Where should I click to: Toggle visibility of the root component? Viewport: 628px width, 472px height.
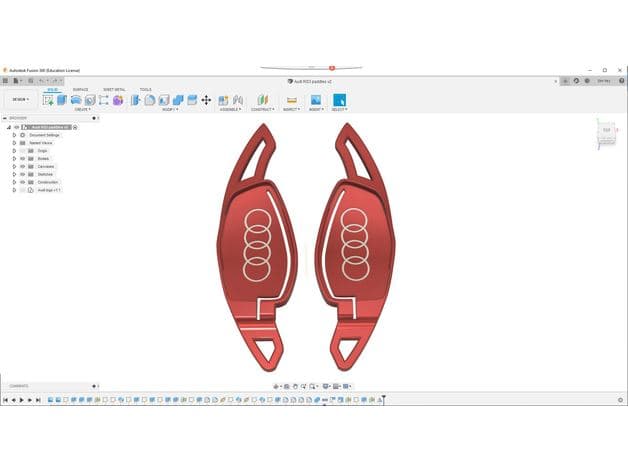click(x=16, y=127)
